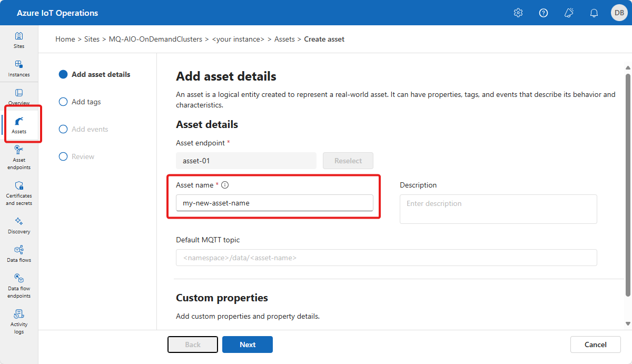This screenshot has height=364, width=632.
Task: Click MQ-AIO-OnDemandClusters in the breadcrumb
Action: tap(155, 39)
